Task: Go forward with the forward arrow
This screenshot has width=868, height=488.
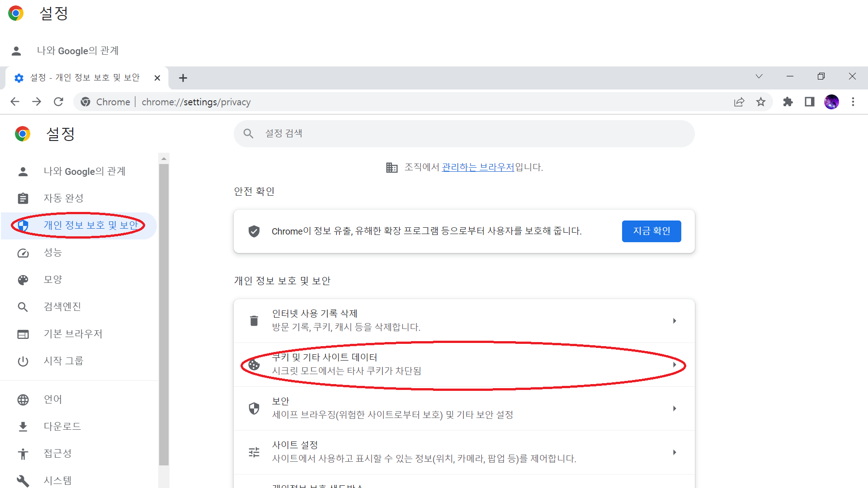Action: [x=37, y=102]
